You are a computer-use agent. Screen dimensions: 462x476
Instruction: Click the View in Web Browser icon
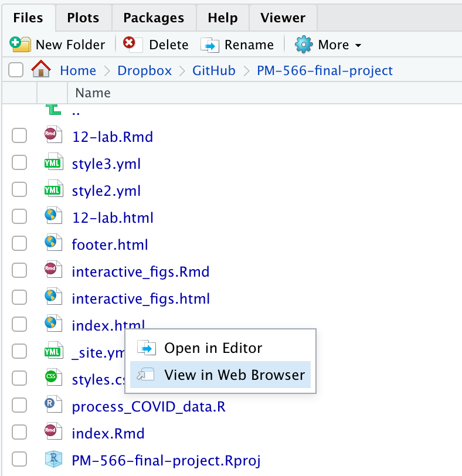click(145, 375)
